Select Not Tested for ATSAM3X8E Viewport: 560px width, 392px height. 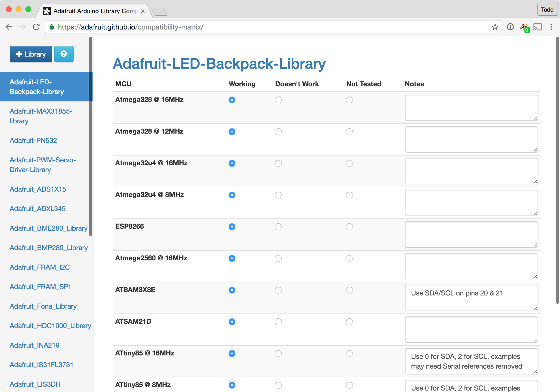point(349,290)
